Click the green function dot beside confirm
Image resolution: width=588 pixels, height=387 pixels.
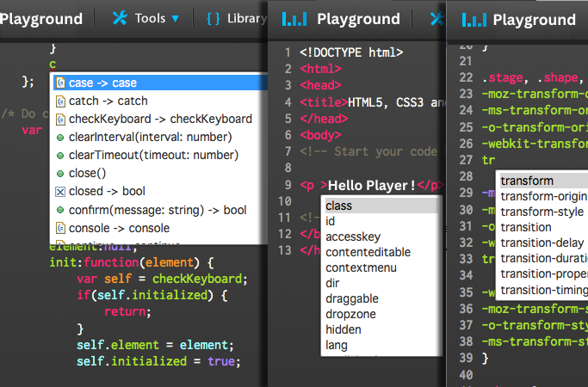pos(60,210)
